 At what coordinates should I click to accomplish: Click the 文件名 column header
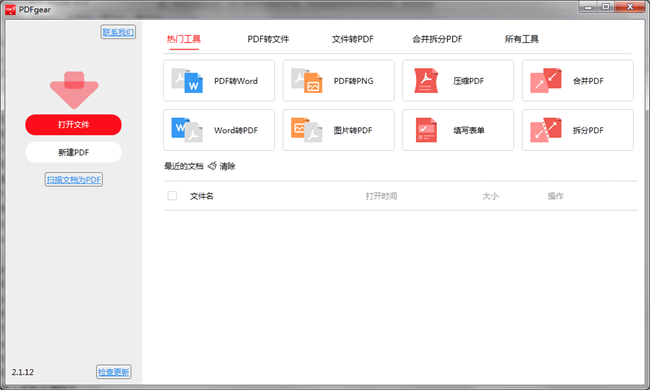coord(201,196)
